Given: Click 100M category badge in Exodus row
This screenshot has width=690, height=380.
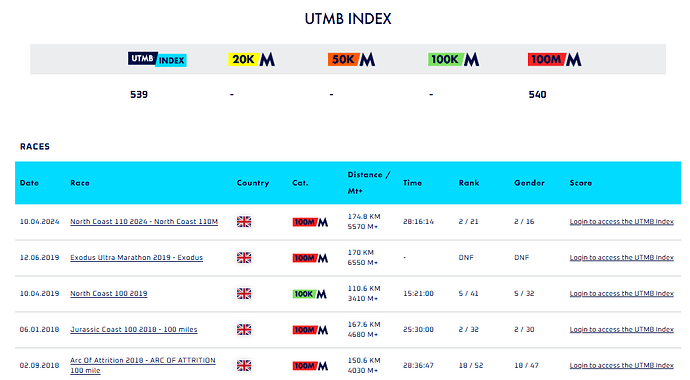Looking at the screenshot, I should (310, 258).
